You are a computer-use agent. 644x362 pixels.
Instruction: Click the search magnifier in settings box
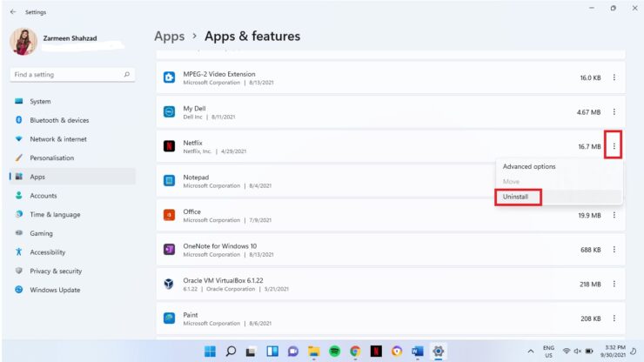[x=126, y=74]
